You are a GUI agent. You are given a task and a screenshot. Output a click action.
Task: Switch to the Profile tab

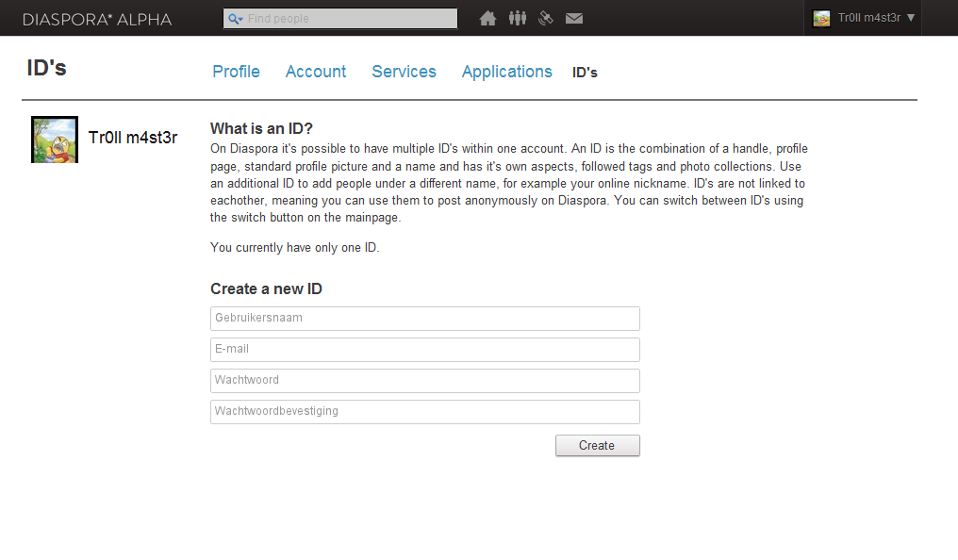pos(236,72)
